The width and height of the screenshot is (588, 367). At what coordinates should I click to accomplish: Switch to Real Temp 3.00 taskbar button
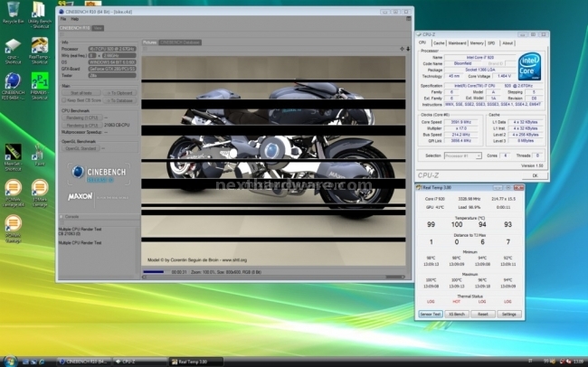coord(195,362)
